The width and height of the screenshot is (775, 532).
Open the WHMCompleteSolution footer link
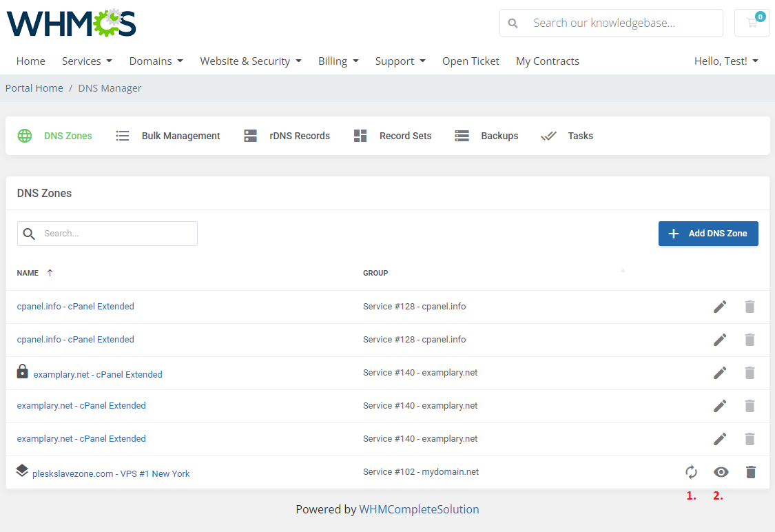tap(419, 509)
